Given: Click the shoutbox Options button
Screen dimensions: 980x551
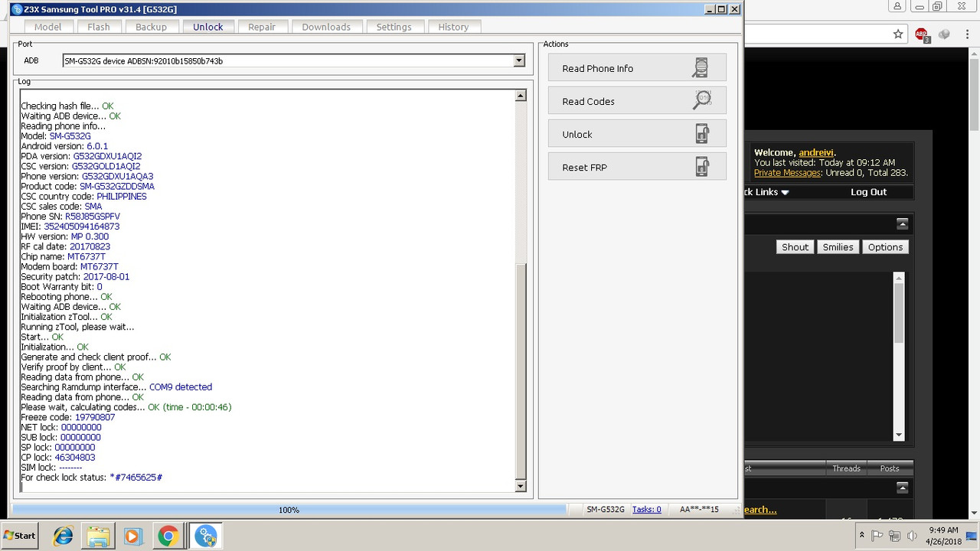Looking at the screenshot, I should 885,247.
